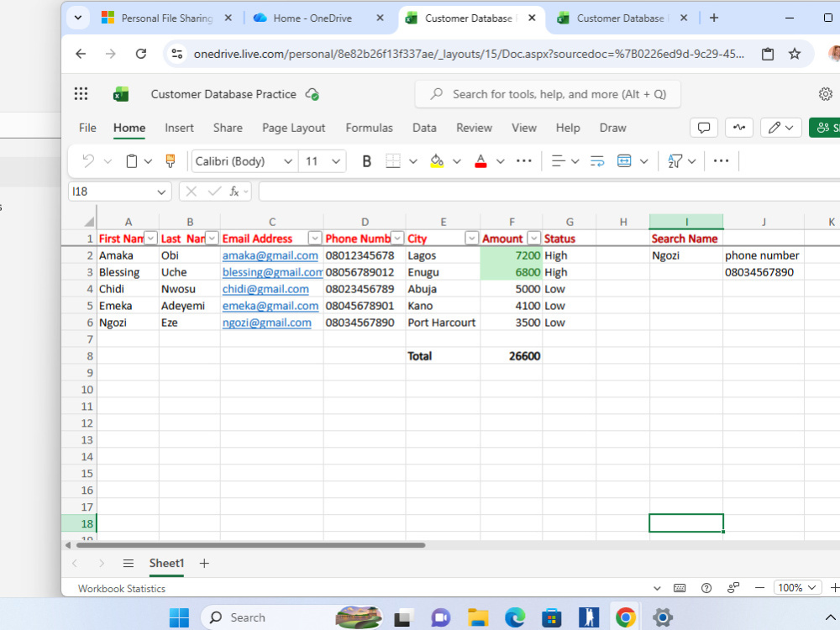Open the Office app launcher grid

[x=81, y=94]
